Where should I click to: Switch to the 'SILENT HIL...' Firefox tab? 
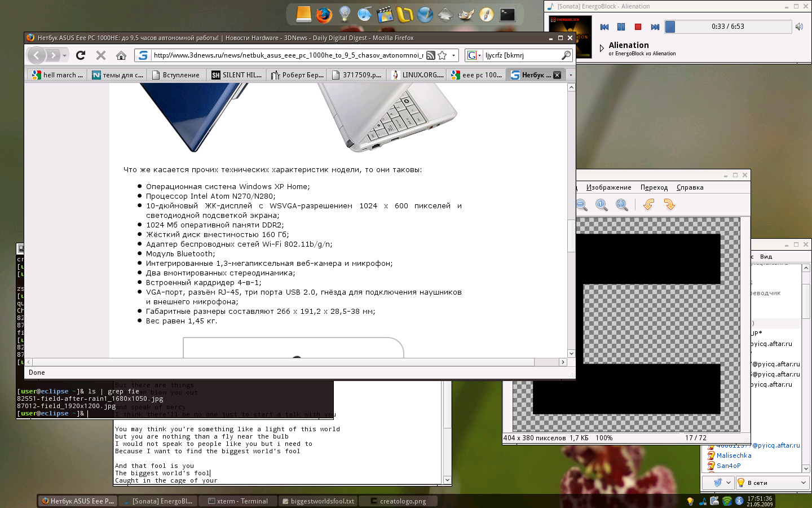tap(237, 75)
